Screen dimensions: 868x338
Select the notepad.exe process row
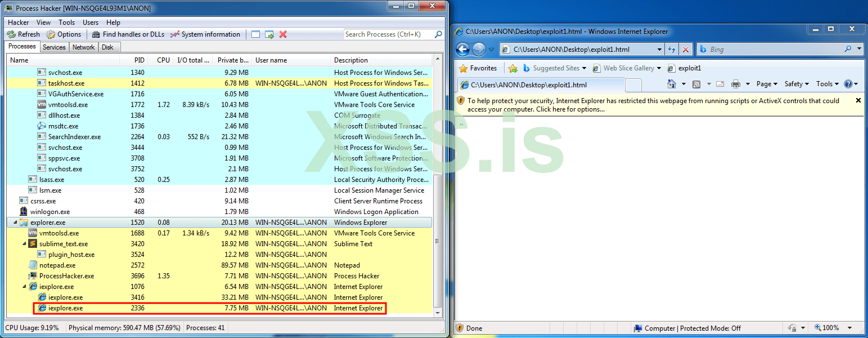click(219, 265)
